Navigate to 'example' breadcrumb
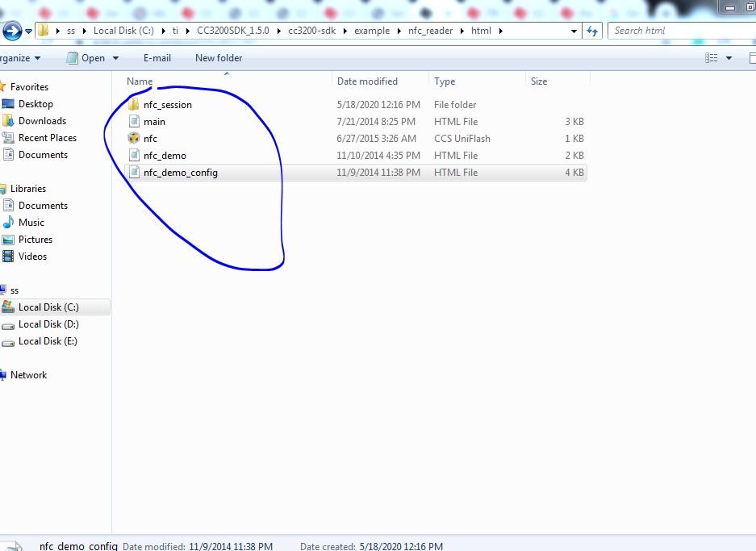Viewport: 756px width, 551px height. pyautogui.click(x=372, y=31)
